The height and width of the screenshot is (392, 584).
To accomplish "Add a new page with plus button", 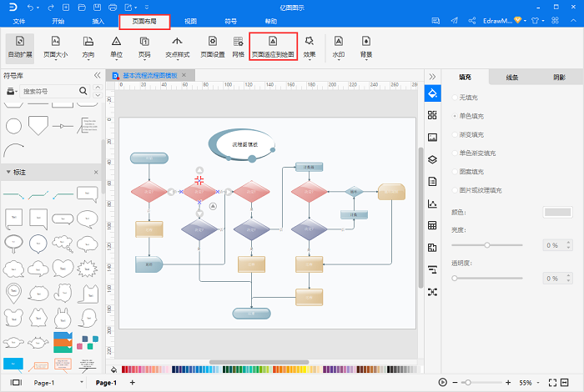I will coord(131,382).
